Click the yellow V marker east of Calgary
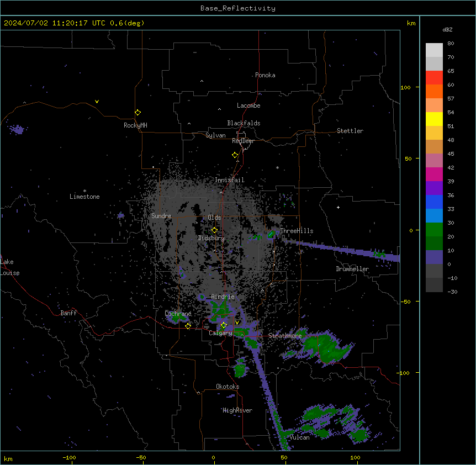476x465 pixels. (x=237, y=323)
